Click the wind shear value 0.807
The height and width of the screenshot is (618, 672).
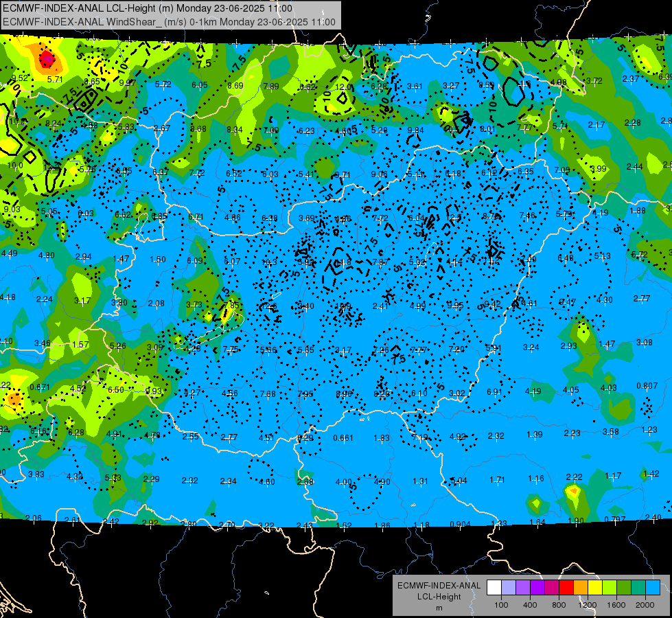(647, 385)
